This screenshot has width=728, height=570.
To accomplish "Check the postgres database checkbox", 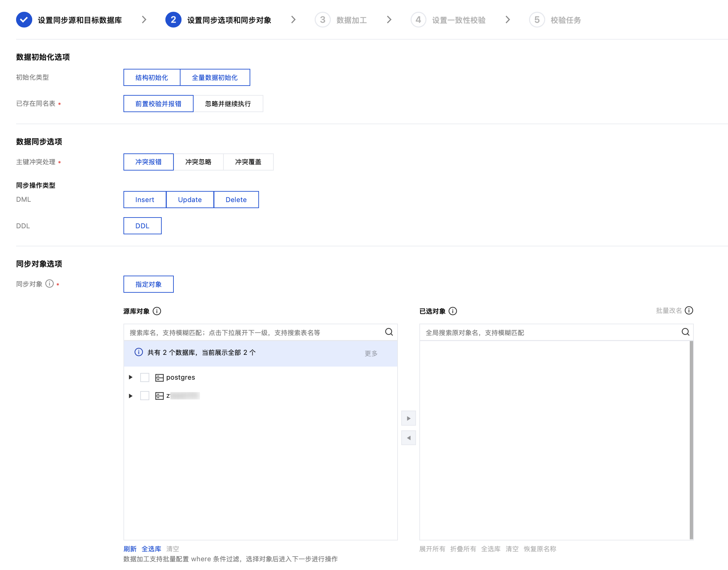I will [145, 377].
